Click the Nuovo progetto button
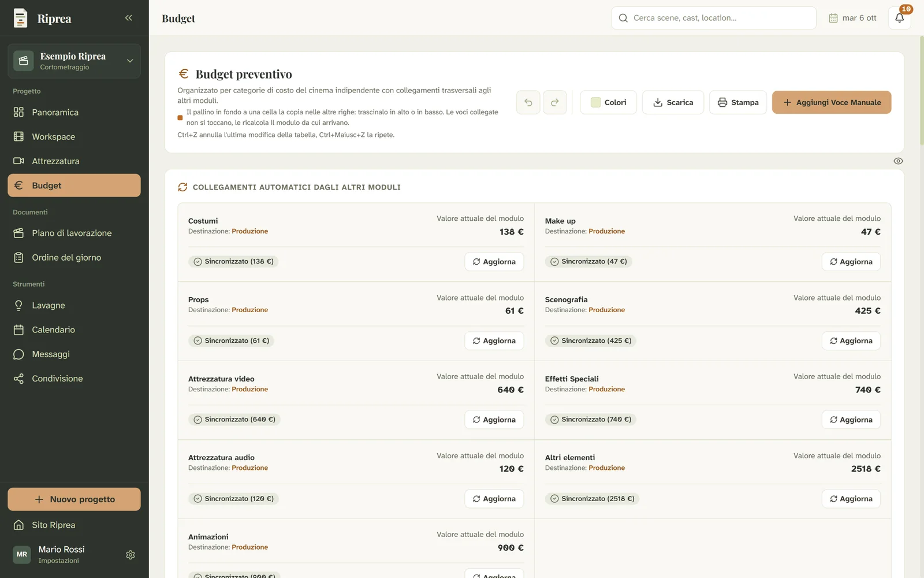Screen dimensions: 924x578 pos(74,499)
